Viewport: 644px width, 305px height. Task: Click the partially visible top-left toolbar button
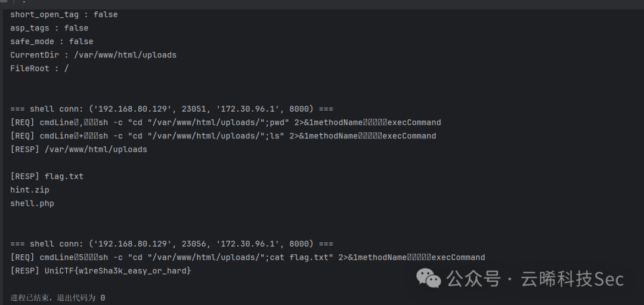pyautogui.click(x=4, y=2)
